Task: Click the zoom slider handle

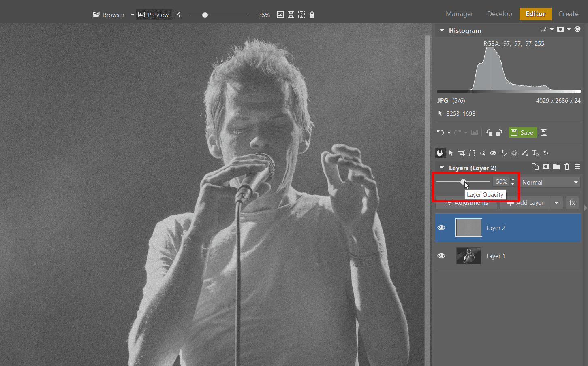Action: coord(205,15)
